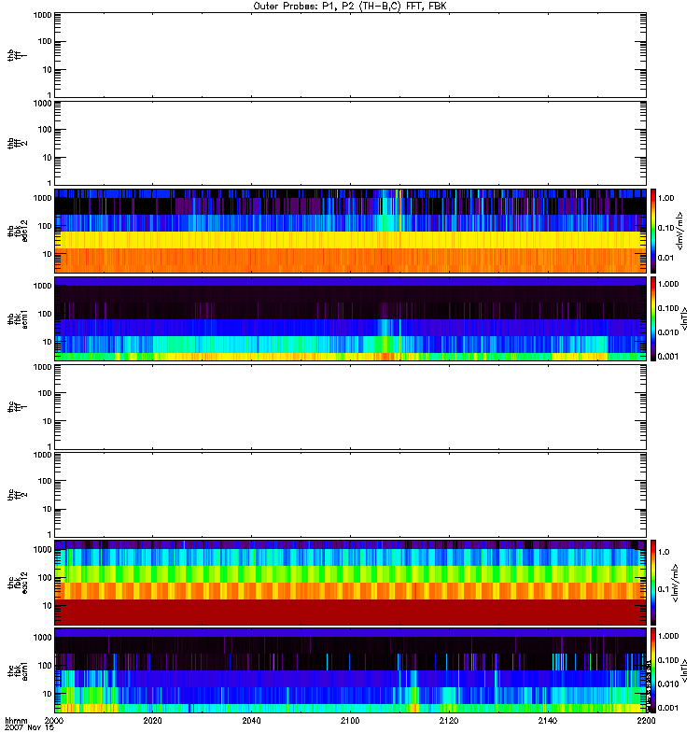Click the empty second thb FFT panel

351,143
